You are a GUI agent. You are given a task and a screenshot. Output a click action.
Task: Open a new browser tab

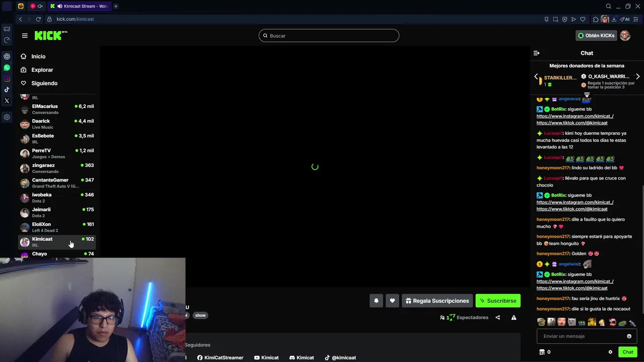116,6
